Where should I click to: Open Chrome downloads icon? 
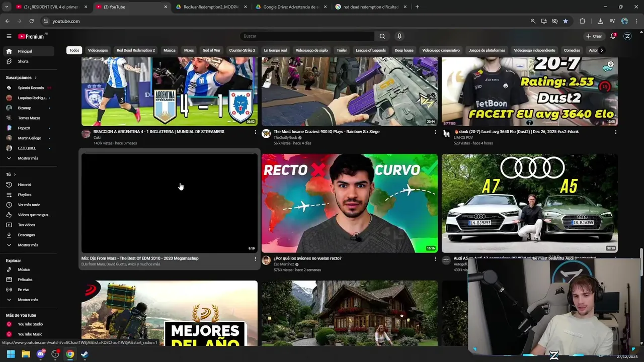[x=600, y=21]
